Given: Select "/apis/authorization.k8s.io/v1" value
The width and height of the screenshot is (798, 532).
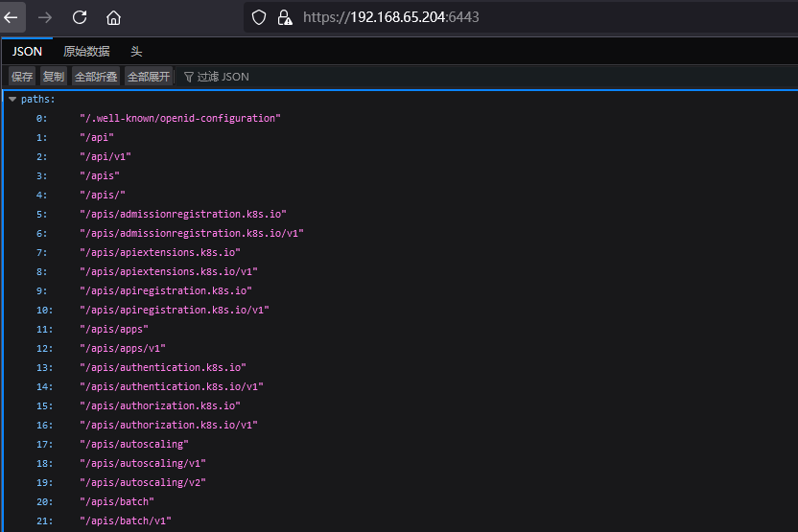Looking at the screenshot, I should [169, 425].
